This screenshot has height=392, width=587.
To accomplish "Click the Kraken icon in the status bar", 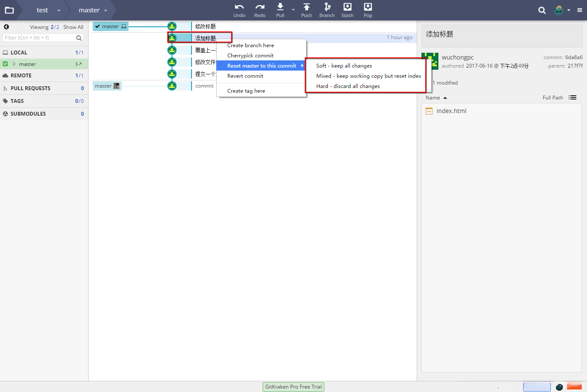I will click(x=559, y=387).
